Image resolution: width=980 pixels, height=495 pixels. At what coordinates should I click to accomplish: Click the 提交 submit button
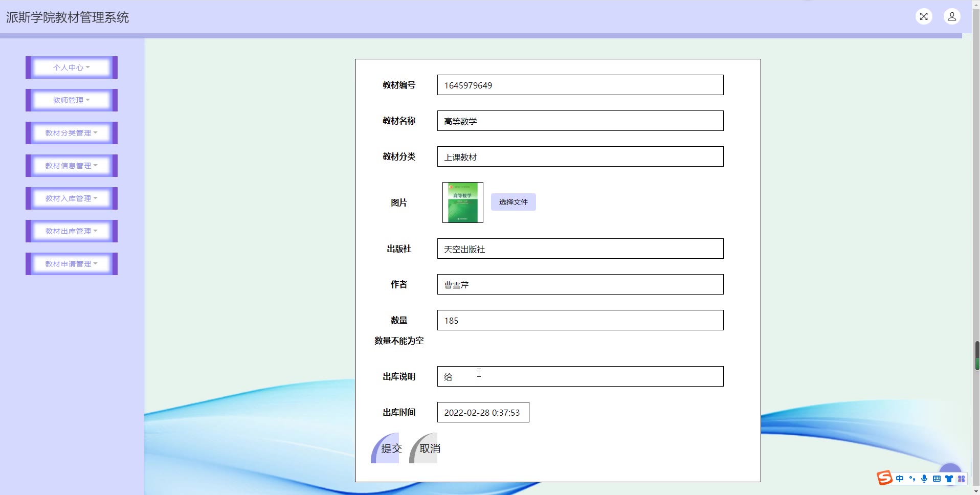coord(385,448)
